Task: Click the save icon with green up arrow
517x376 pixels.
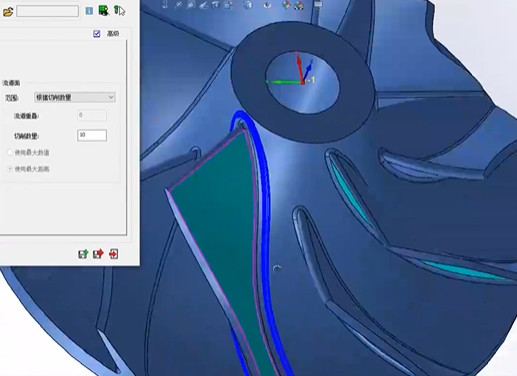Action: click(x=83, y=254)
